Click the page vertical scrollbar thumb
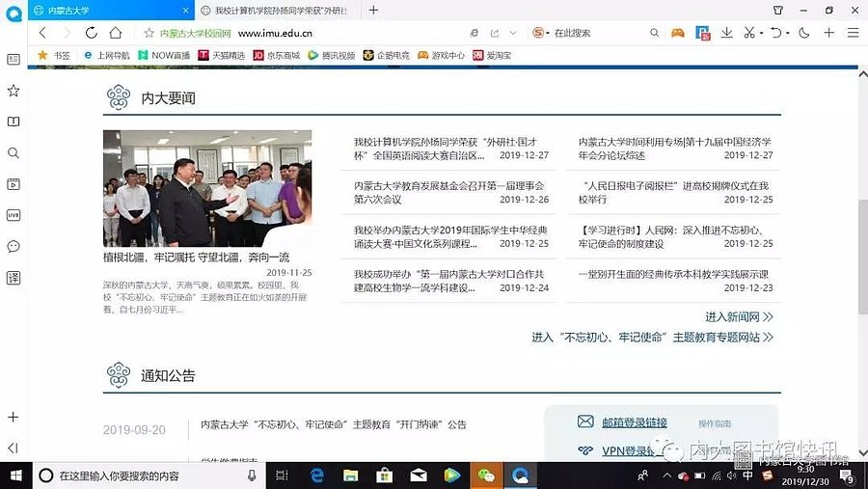This screenshot has width=868, height=489. pyautogui.click(x=863, y=257)
